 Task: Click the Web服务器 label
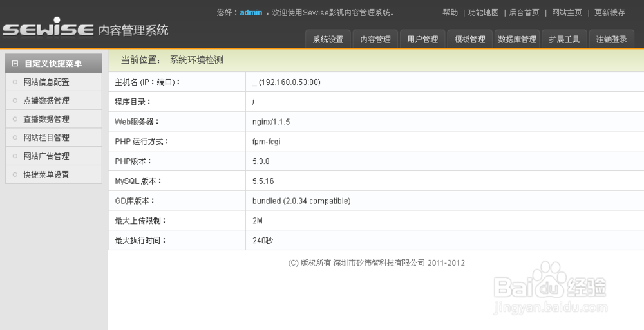(x=137, y=122)
